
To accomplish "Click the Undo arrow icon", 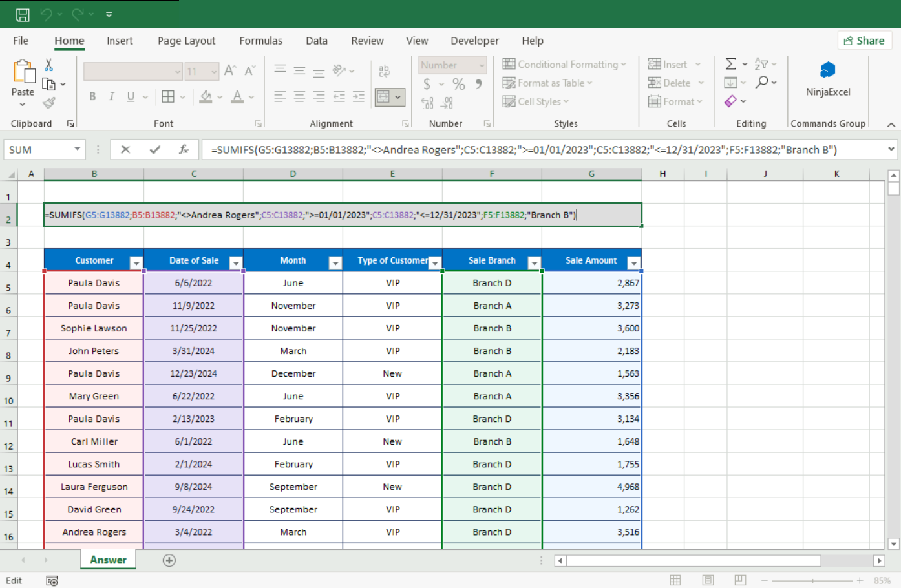I will [46, 14].
